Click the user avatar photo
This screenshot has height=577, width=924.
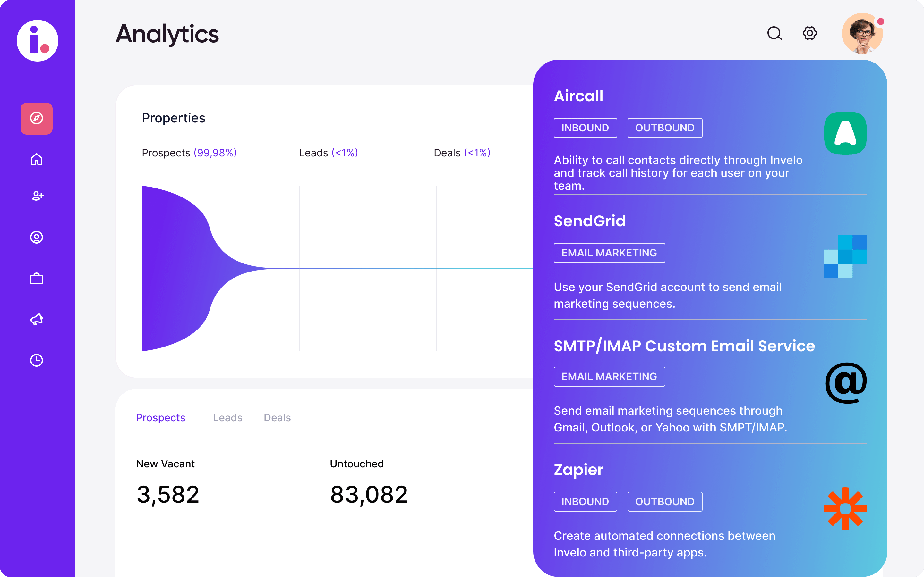(862, 34)
